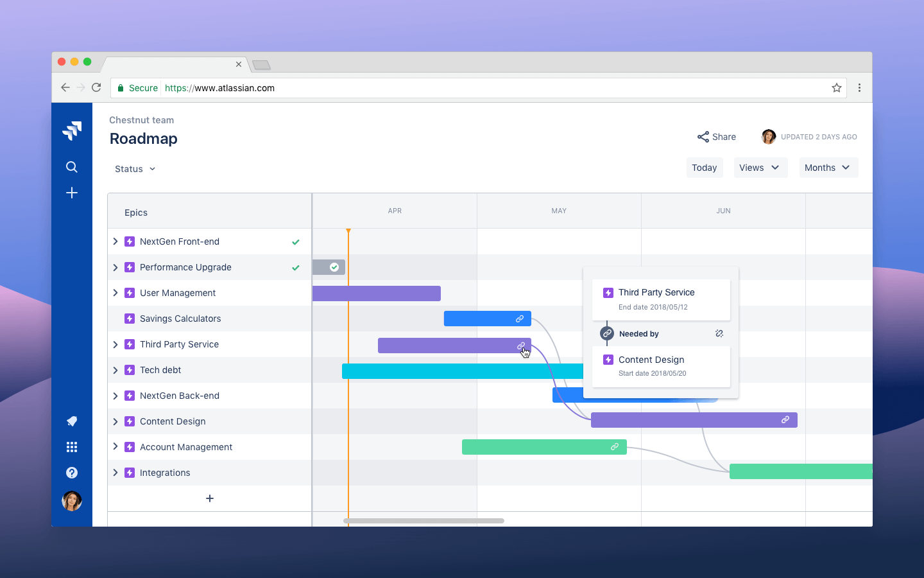Image resolution: width=924 pixels, height=578 pixels.
Task: Click the green checkmark on NextGen Front-end
Action: pyautogui.click(x=295, y=242)
